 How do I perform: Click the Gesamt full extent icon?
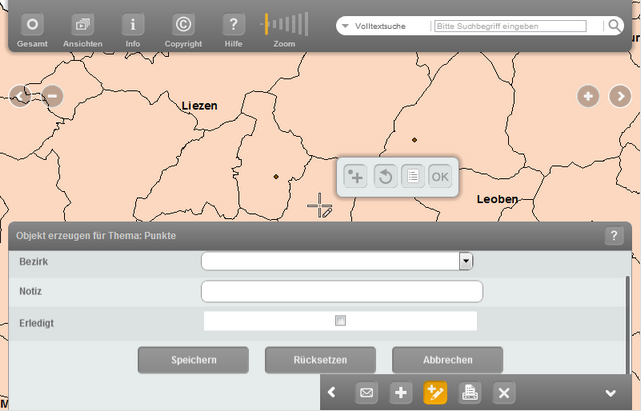pyautogui.click(x=32, y=25)
